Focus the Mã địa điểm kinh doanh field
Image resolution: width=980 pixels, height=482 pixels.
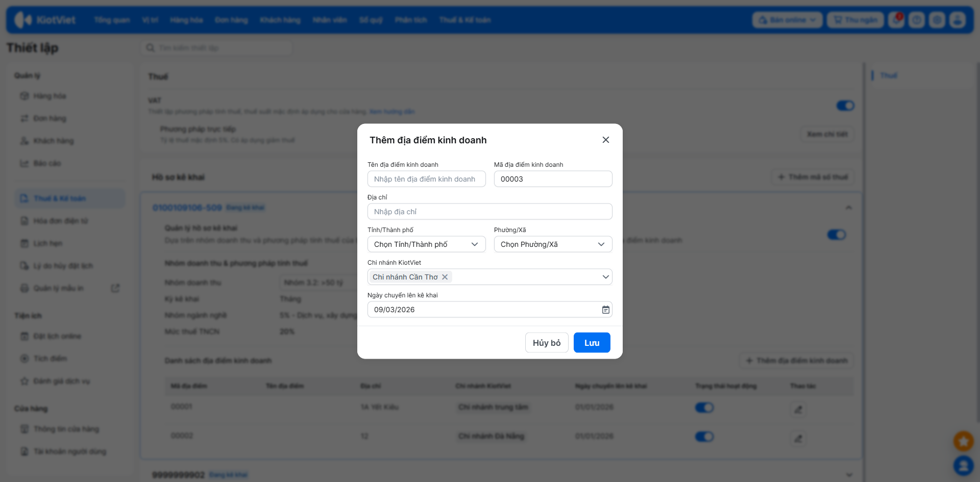pos(553,179)
